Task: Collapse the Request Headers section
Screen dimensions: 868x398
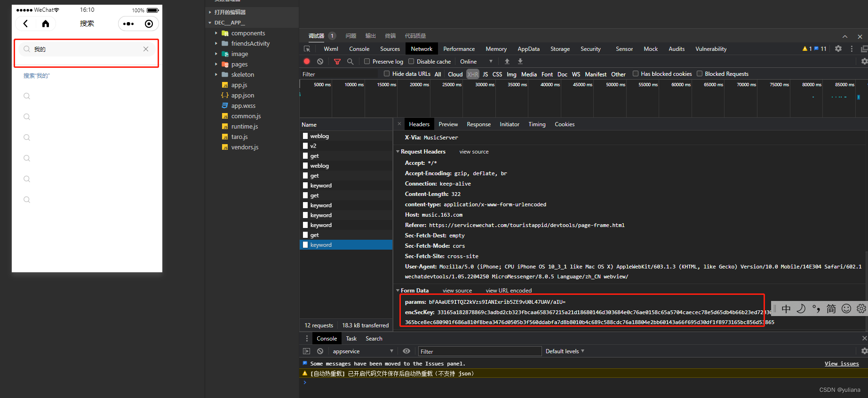Action: [398, 152]
